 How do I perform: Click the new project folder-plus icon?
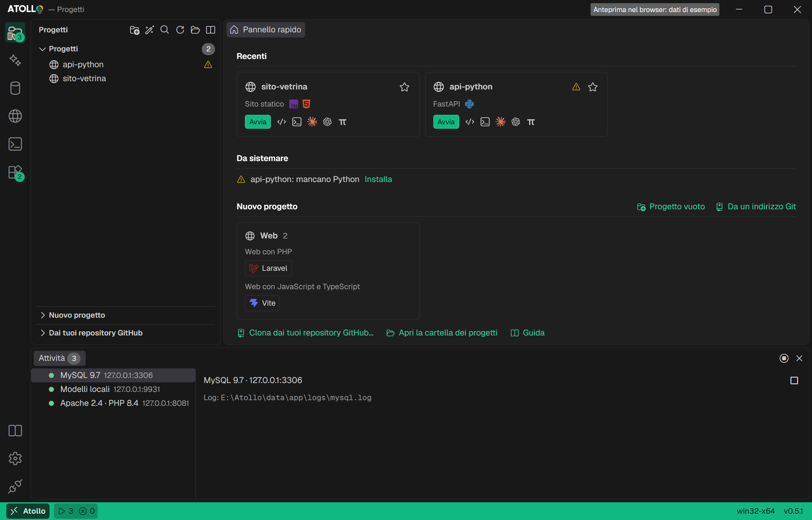[134, 30]
